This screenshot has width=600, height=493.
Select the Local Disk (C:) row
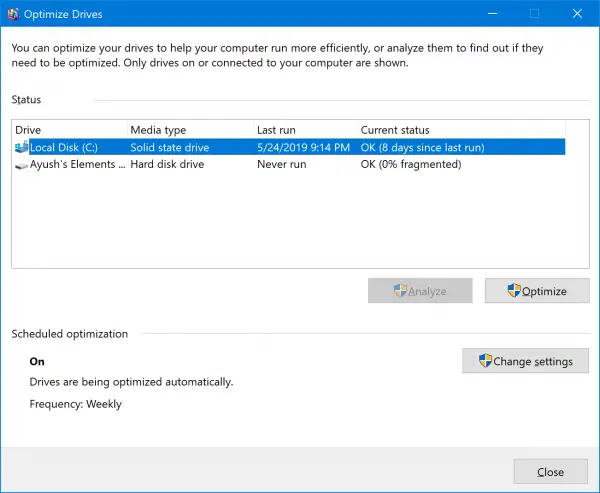66,147
